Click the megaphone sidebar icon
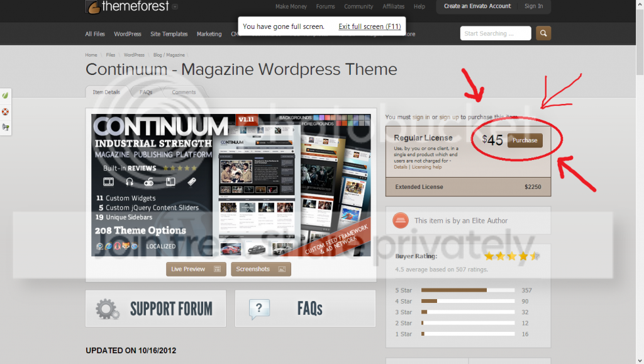 tap(5, 127)
